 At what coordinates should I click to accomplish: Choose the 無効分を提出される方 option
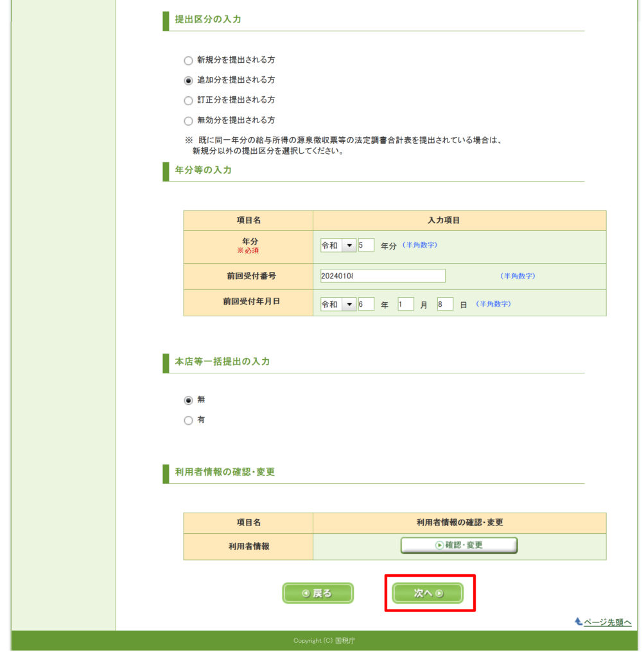tap(188, 121)
